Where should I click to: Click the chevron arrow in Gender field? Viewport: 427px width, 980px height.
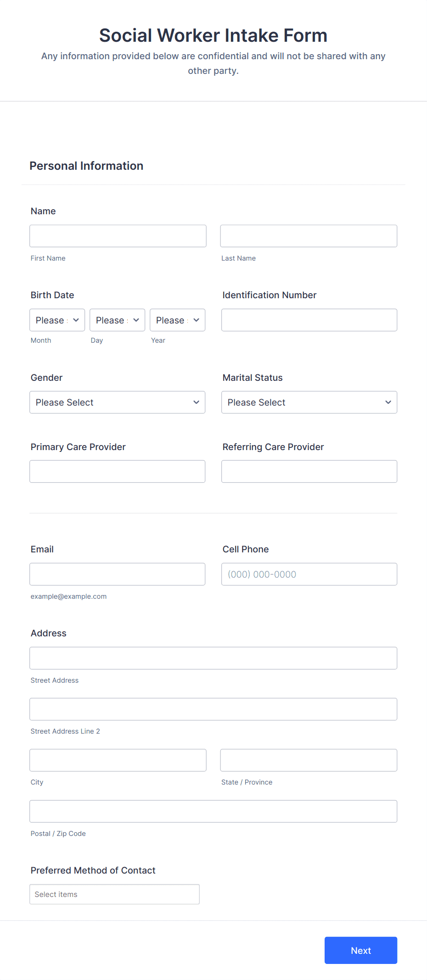tap(197, 402)
